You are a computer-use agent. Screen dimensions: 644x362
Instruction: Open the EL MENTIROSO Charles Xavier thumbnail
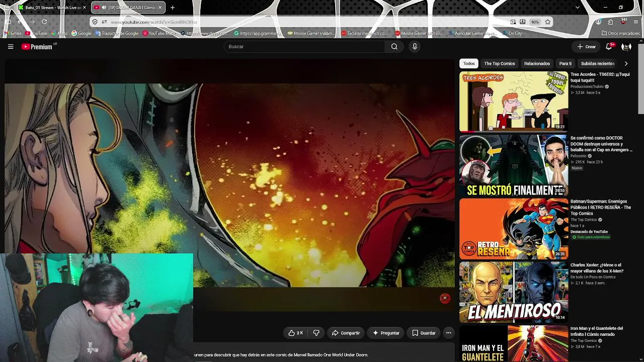tap(514, 292)
